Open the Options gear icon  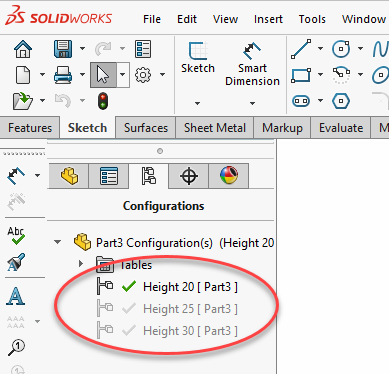pos(143,75)
